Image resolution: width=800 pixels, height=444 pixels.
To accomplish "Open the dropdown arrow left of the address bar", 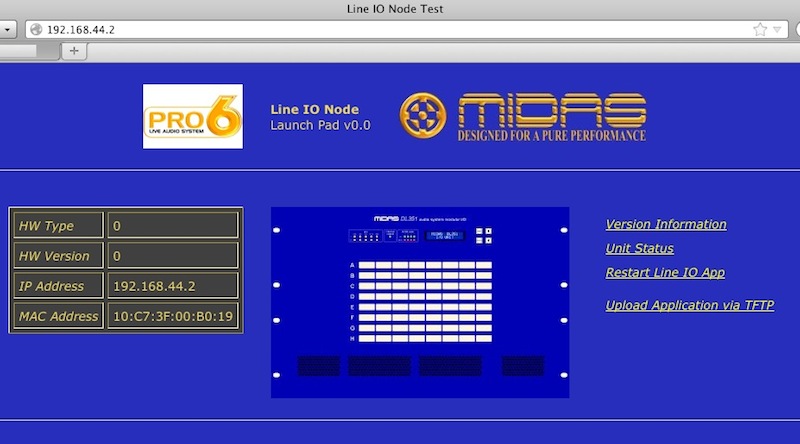I will tap(7, 30).
